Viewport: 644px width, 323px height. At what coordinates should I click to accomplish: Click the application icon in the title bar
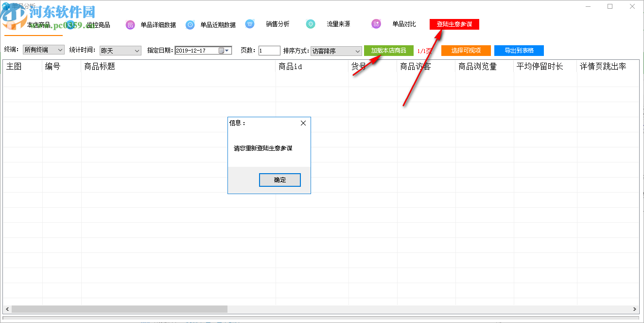5,5
